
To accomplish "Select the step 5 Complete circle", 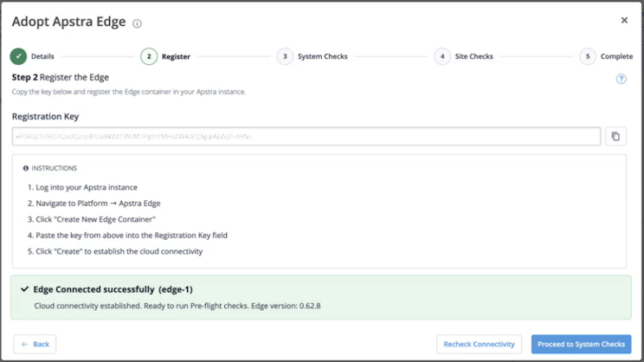I will [x=588, y=56].
